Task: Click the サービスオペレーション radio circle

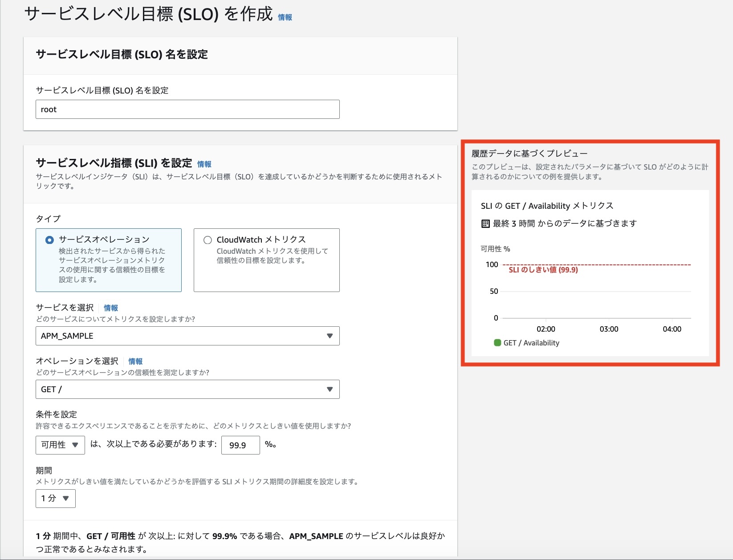Action: pyautogui.click(x=50, y=239)
